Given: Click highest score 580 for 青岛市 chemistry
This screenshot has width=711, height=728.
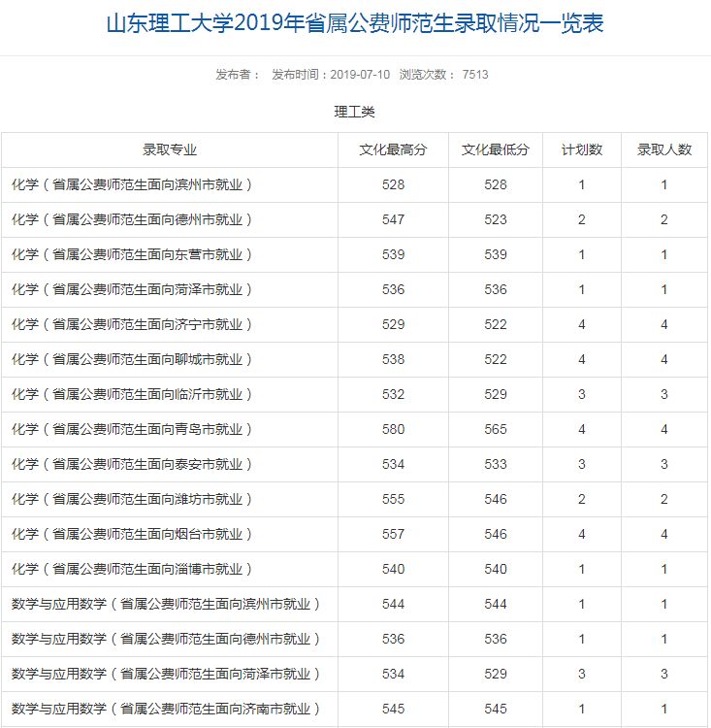Looking at the screenshot, I should click(x=393, y=429).
